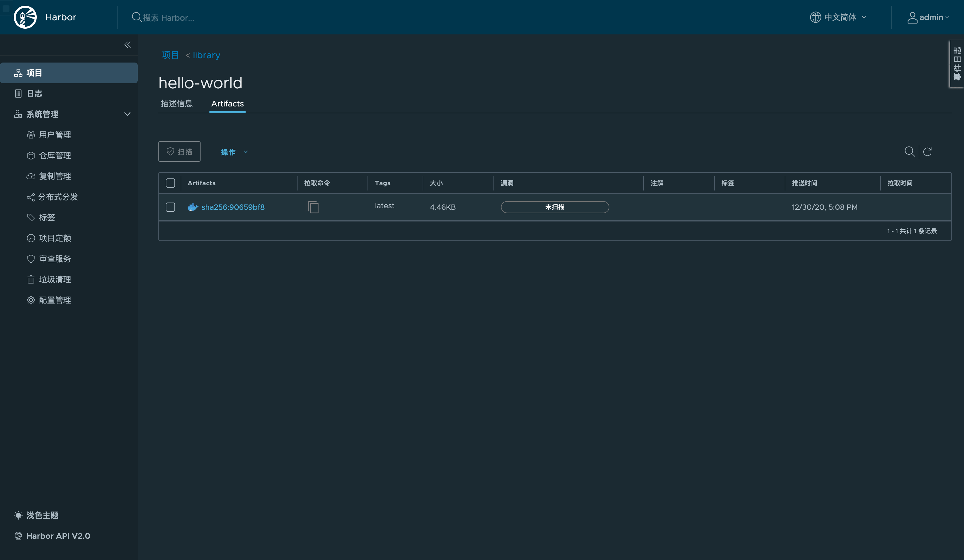This screenshot has height=560, width=964.
Task: Click the Harbor lighthouse logo
Action: [x=25, y=17]
